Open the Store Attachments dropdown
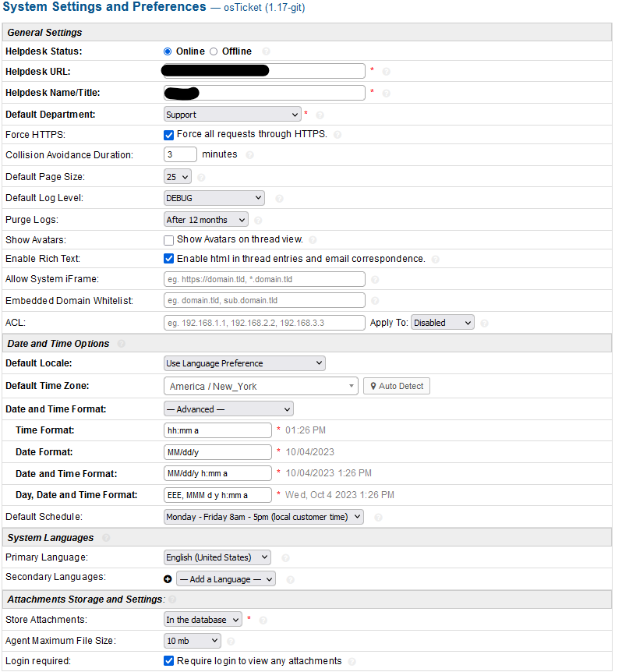629x672 pixels. (203, 620)
